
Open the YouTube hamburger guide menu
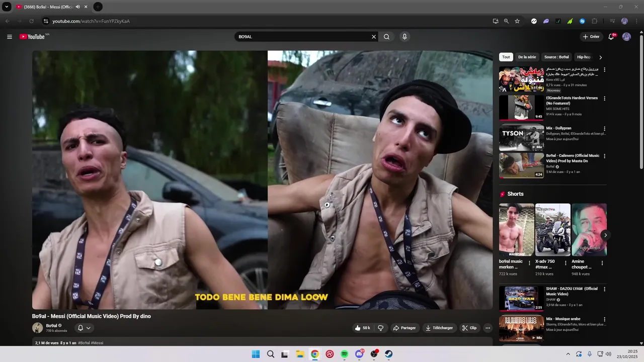pos(9,37)
